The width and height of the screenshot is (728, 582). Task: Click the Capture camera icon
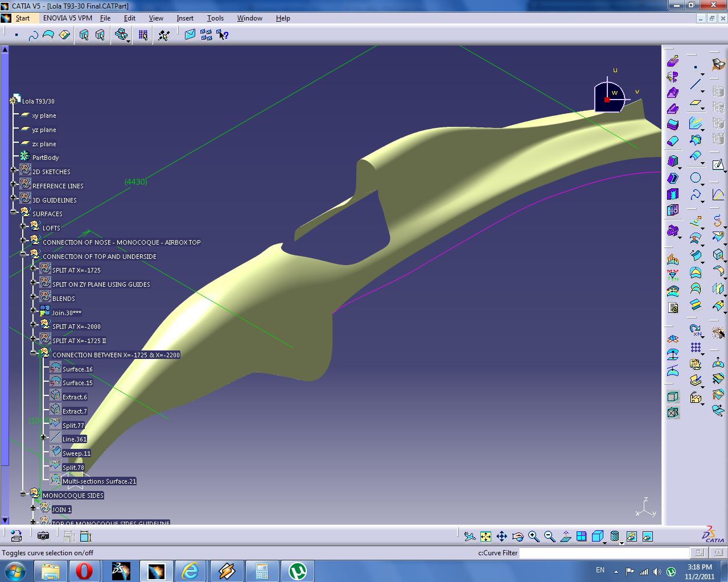tap(43, 535)
